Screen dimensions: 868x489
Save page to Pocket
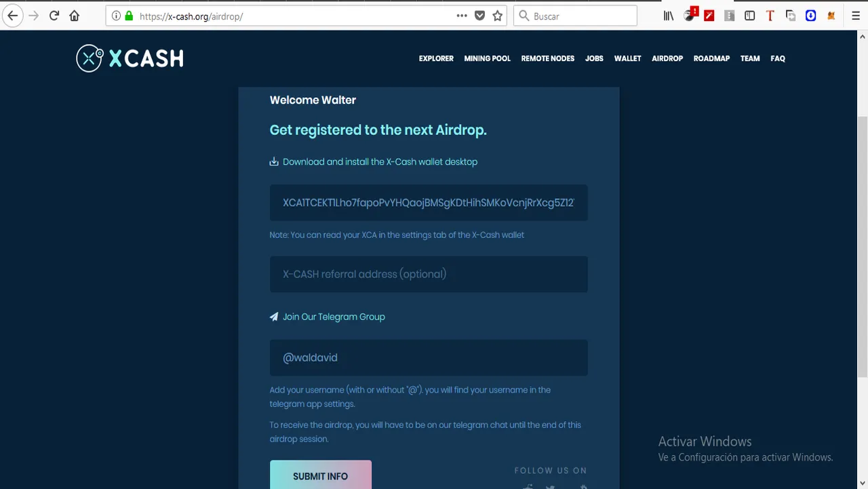coord(479,16)
